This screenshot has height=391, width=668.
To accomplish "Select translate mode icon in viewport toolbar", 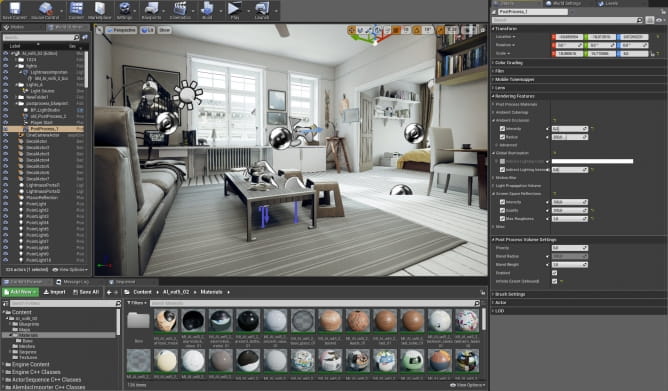I will point(352,30).
